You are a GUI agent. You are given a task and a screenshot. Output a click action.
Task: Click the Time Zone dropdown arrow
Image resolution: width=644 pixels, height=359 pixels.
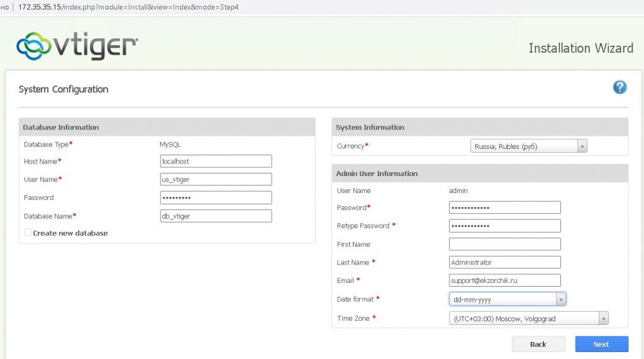[x=604, y=319]
